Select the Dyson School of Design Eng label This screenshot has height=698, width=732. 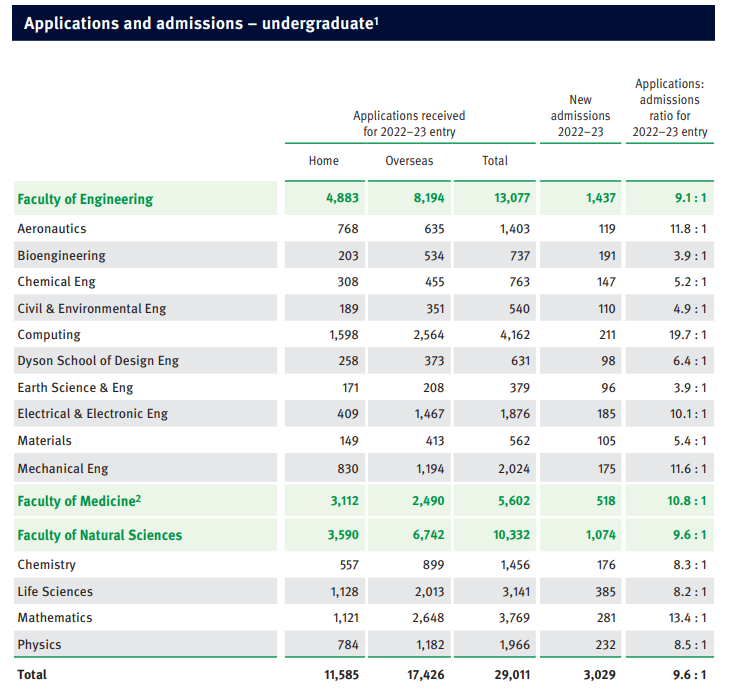tap(98, 361)
